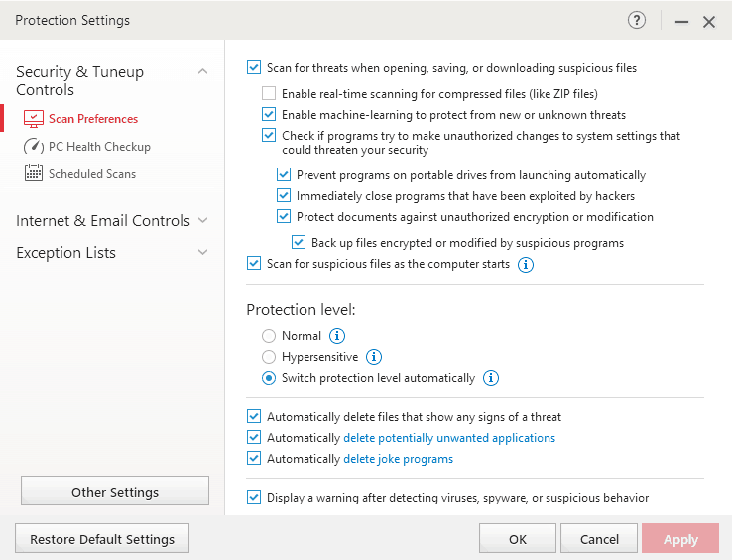Open Scheduled Scans section
Viewport: 732px width, 560px height.
92,174
